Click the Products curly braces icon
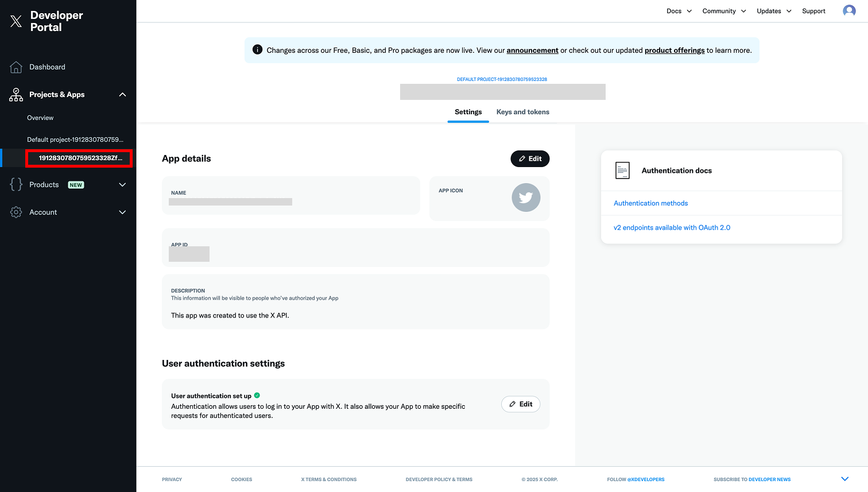868x492 pixels. click(x=16, y=184)
